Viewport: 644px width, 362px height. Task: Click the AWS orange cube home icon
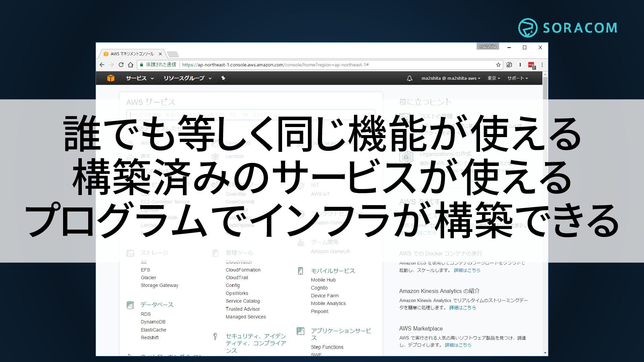coord(111,78)
